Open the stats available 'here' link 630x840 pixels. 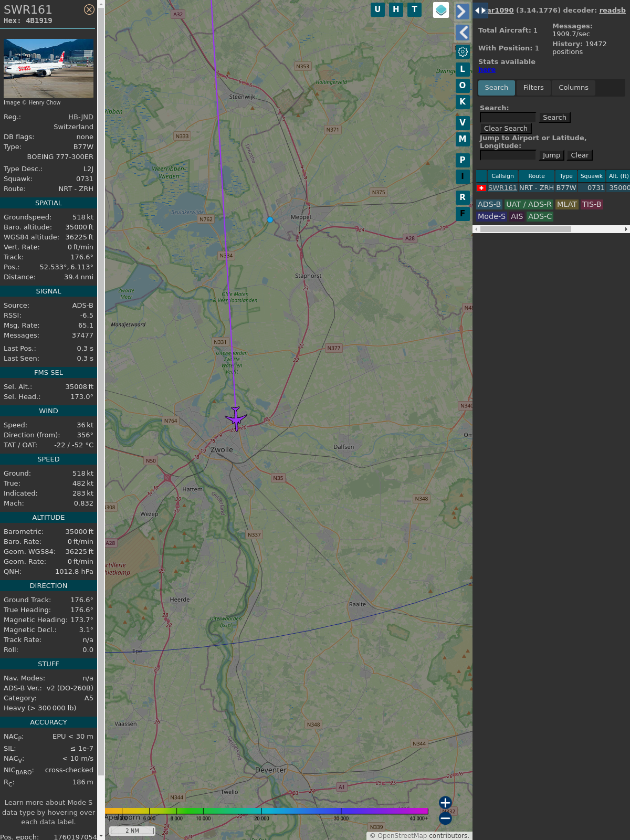(487, 70)
